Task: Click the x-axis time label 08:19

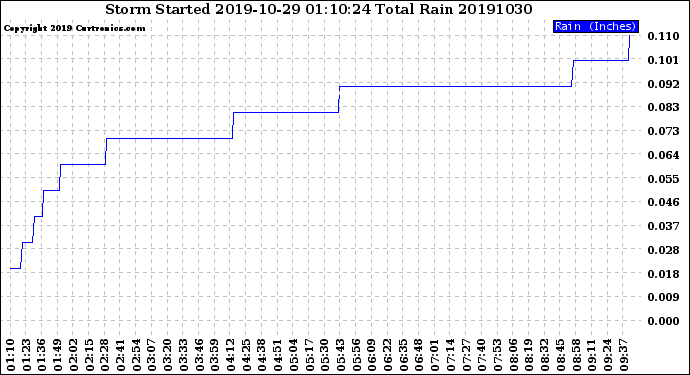Action: coord(529,355)
